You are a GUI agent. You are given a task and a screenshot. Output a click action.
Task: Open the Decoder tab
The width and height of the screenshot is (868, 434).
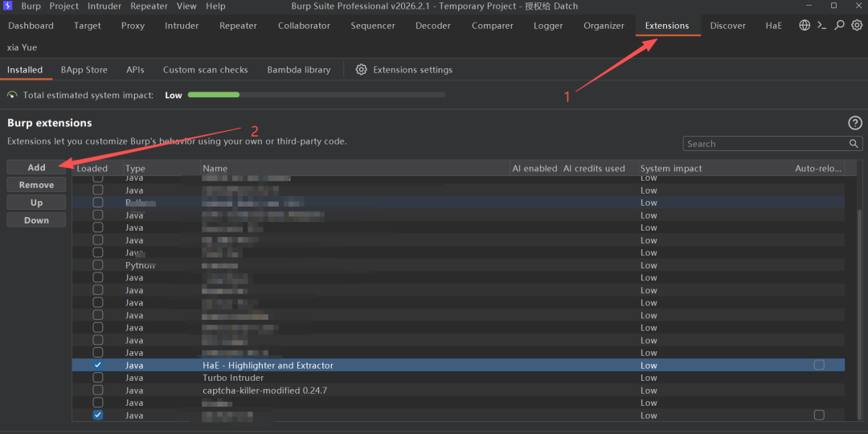tap(433, 26)
